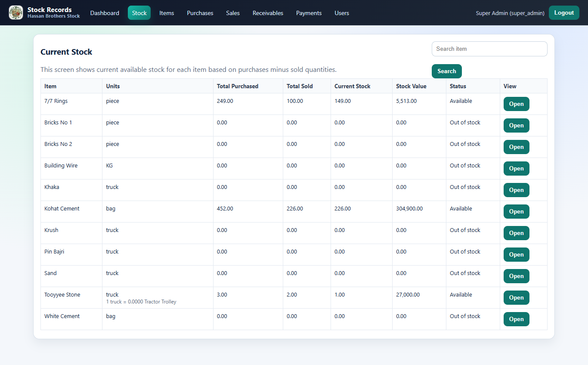The image size is (588, 365).
Task: Open the Receivables page
Action: tap(268, 13)
